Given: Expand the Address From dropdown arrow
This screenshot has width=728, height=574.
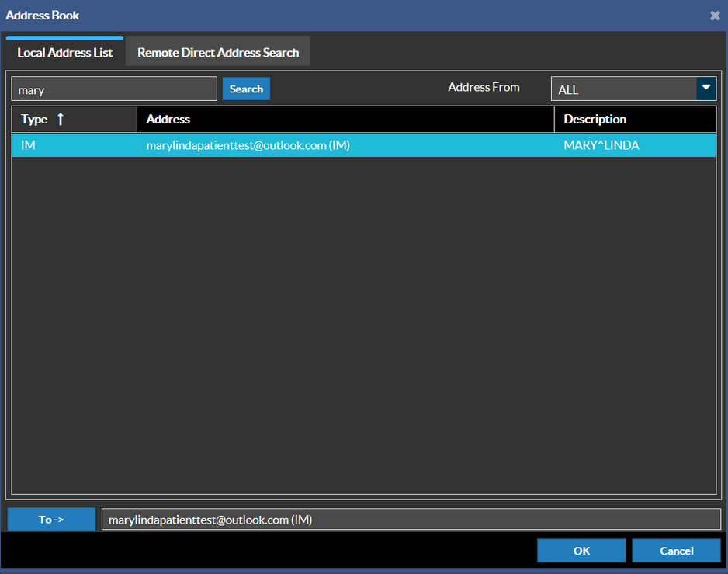Looking at the screenshot, I should (x=705, y=89).
